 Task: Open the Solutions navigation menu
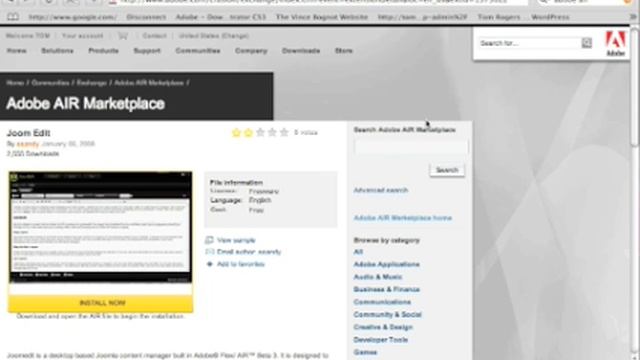pyautogui.click(x=57, y=51)
